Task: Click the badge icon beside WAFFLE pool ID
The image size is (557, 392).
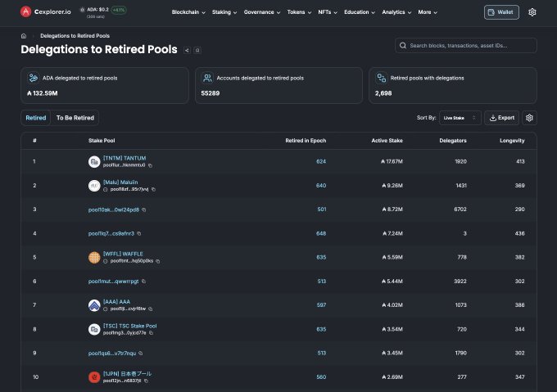Action: [105, 261]
